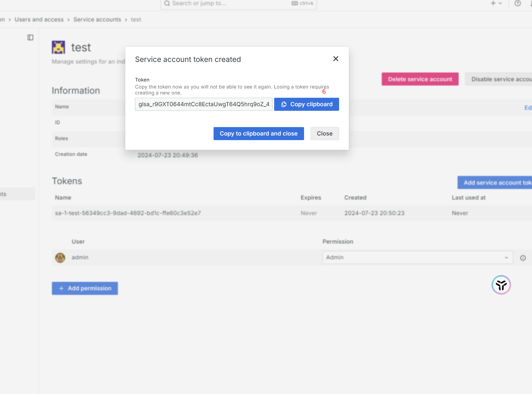Viewport: 532px width, 394px height.
Task: Open the Admin permission dropdown
Action: [417, 257]
